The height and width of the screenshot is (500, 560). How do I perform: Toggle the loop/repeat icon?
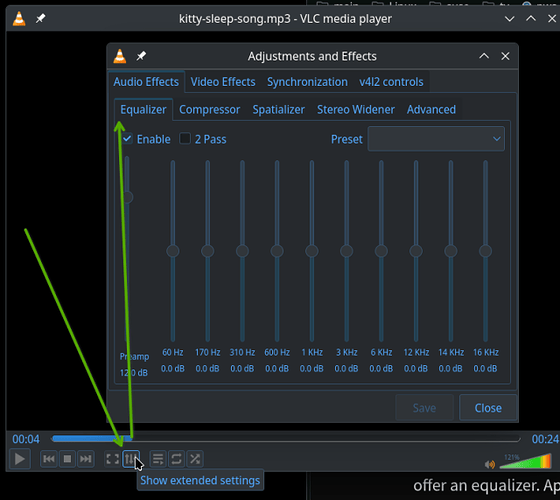[x=176, y=459]
